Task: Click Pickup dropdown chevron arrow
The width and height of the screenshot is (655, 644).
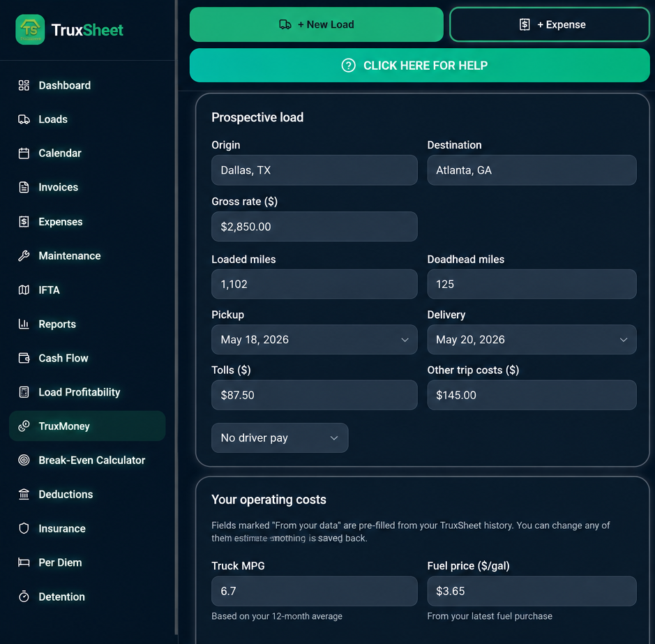Action: 405,340
